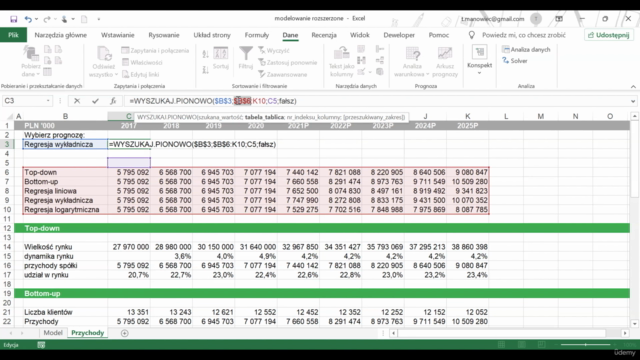Open the Deweloper tab
The height and width of the screenshot is (360, 640).
coord(399,35)
